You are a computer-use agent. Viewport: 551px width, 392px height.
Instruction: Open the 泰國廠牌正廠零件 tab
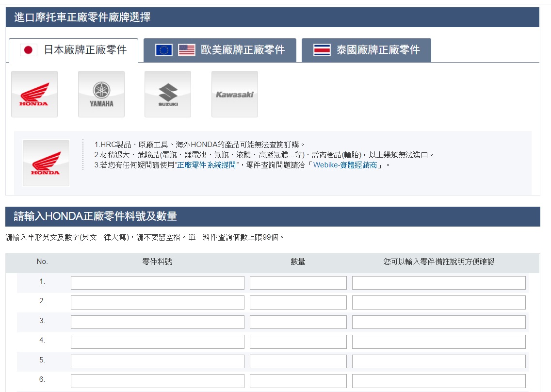(366, 50)
